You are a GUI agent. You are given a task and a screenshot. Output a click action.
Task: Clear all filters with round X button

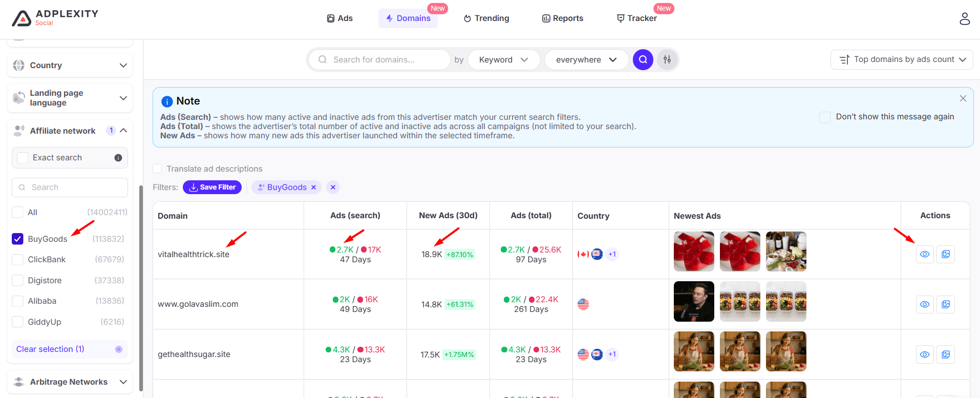click(x=333, y=187)
